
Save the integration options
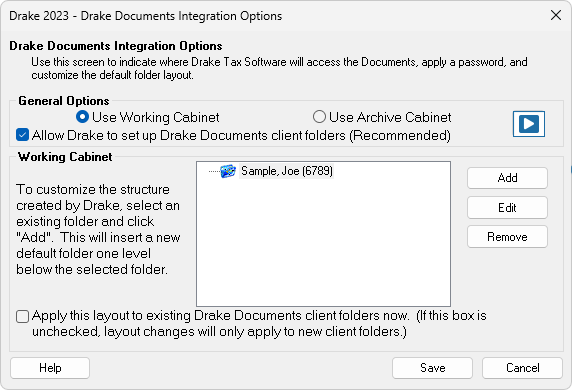432,368
